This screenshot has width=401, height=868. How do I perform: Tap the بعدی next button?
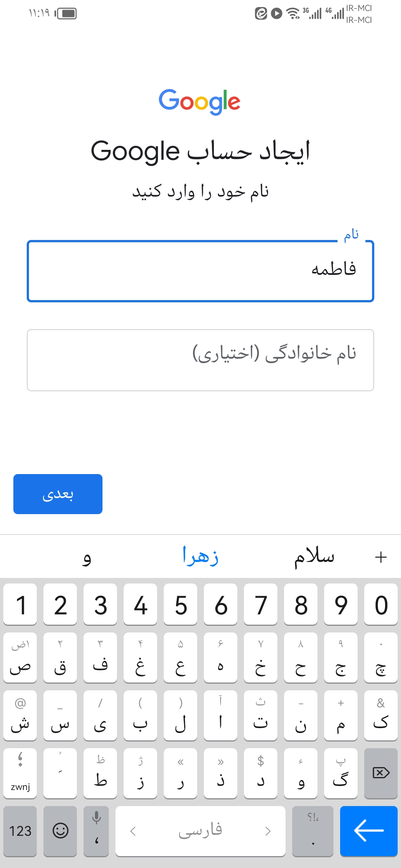58,494
